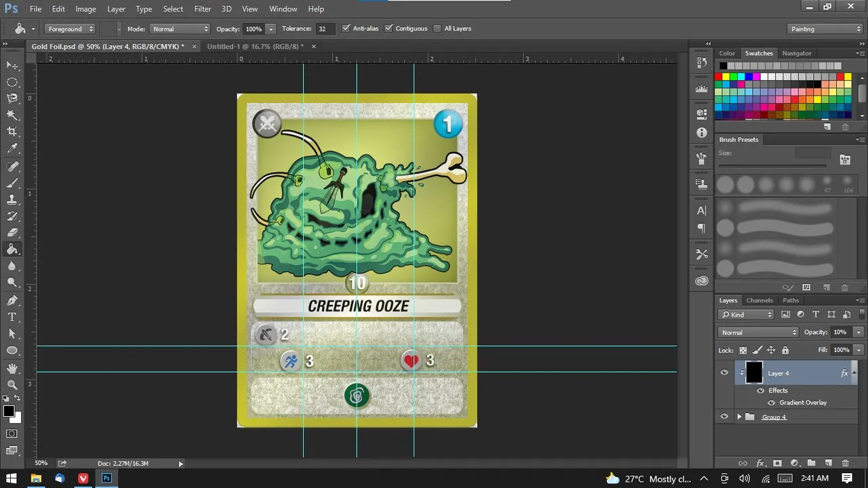This screenshot has height=488, width=868.
Task: Open the Info panel icon
Action: (x=702, y=133)
